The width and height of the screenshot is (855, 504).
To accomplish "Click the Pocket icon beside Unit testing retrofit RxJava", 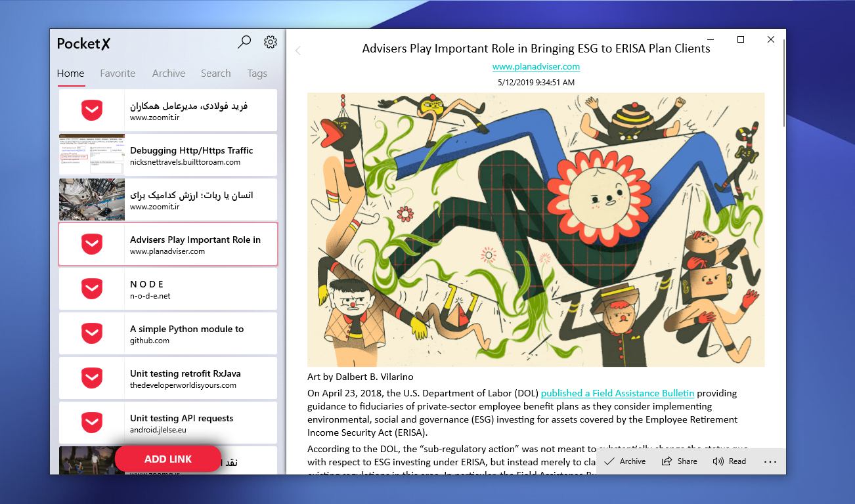I will coord(92,378).
